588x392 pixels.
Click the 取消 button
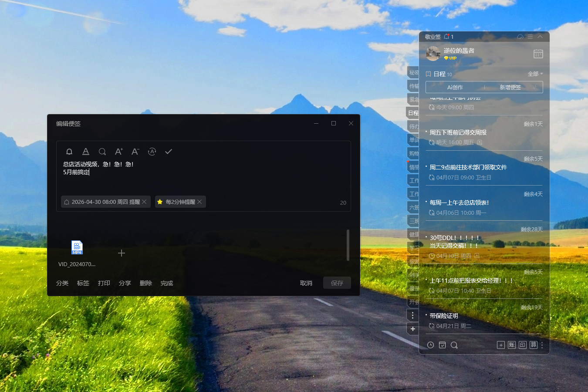click(x=306, y=283)
